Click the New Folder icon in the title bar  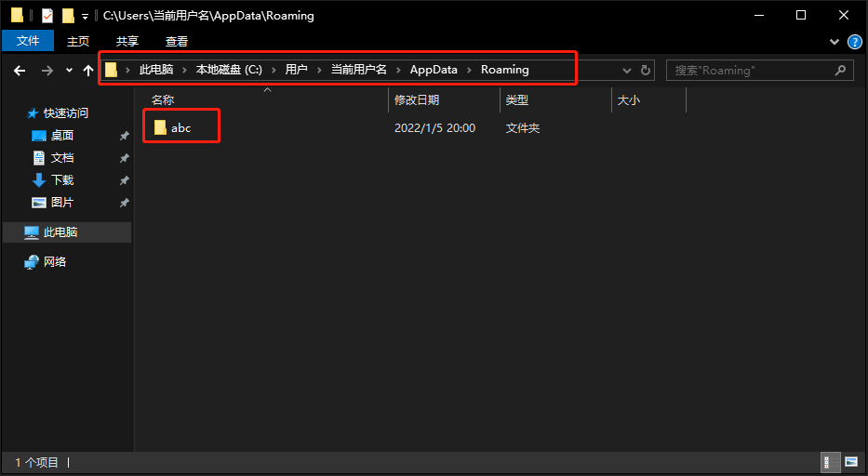pyautogui.click(x=67, y=16)
